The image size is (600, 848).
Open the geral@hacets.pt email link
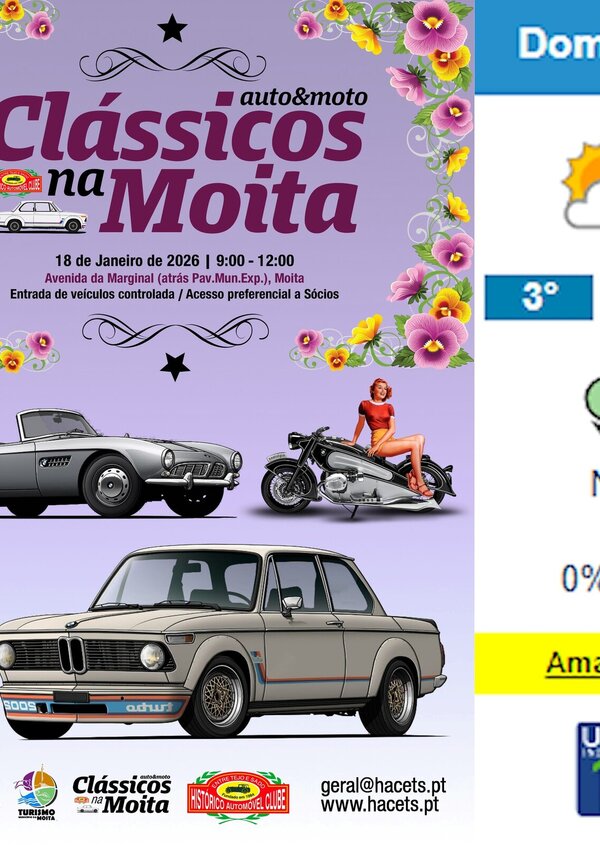(x=383, y=786)
